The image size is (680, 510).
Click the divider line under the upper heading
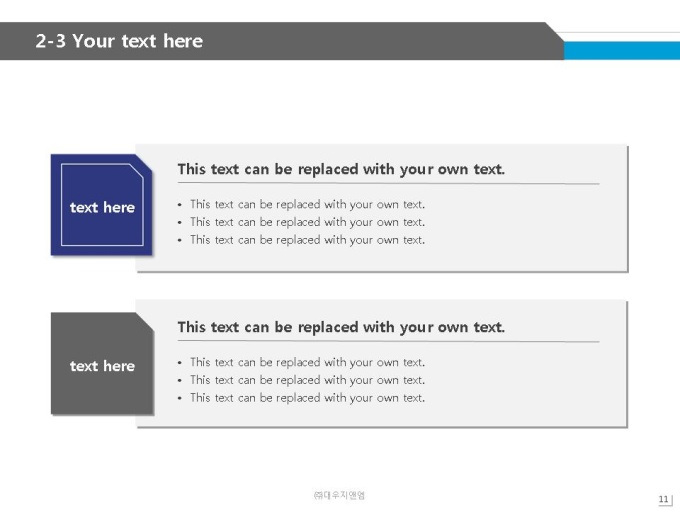point(389,183)
